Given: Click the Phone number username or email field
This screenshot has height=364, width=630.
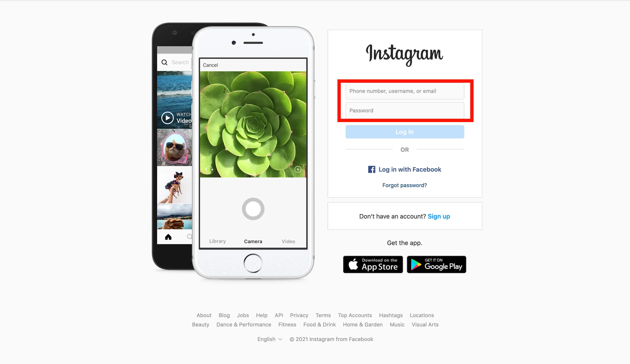Looking at the screenshot, I should coord(405,91).
